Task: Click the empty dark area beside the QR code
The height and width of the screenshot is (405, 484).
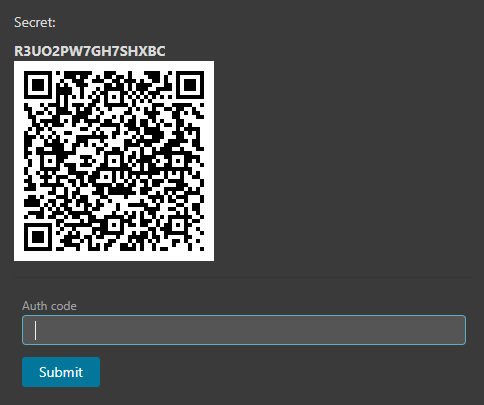Action: 347,160
